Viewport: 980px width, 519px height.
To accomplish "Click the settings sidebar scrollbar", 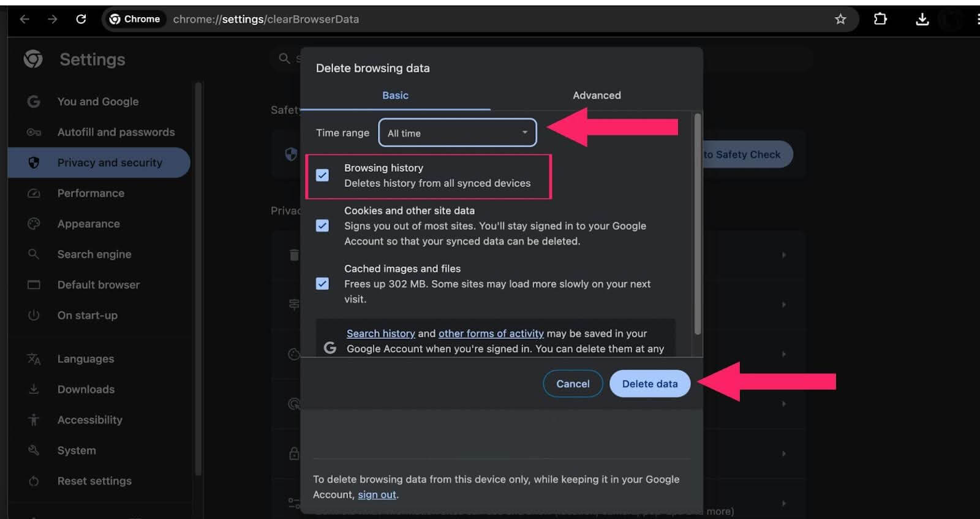I will 198,279.
